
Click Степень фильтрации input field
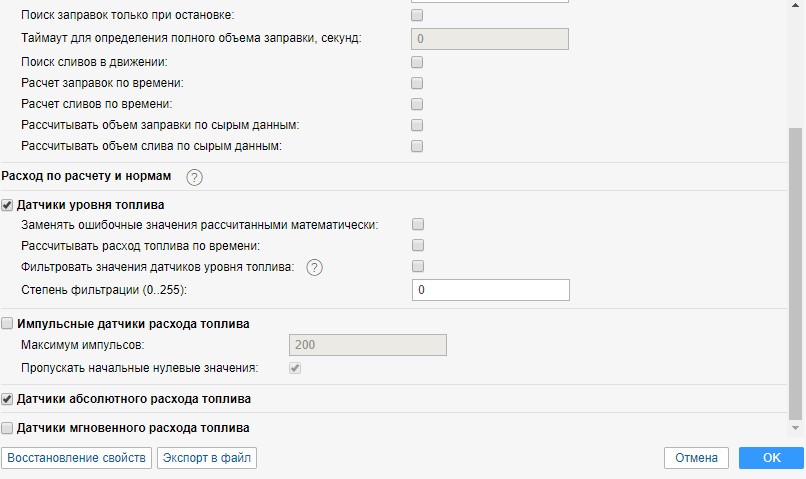click(x=490, y=290)
